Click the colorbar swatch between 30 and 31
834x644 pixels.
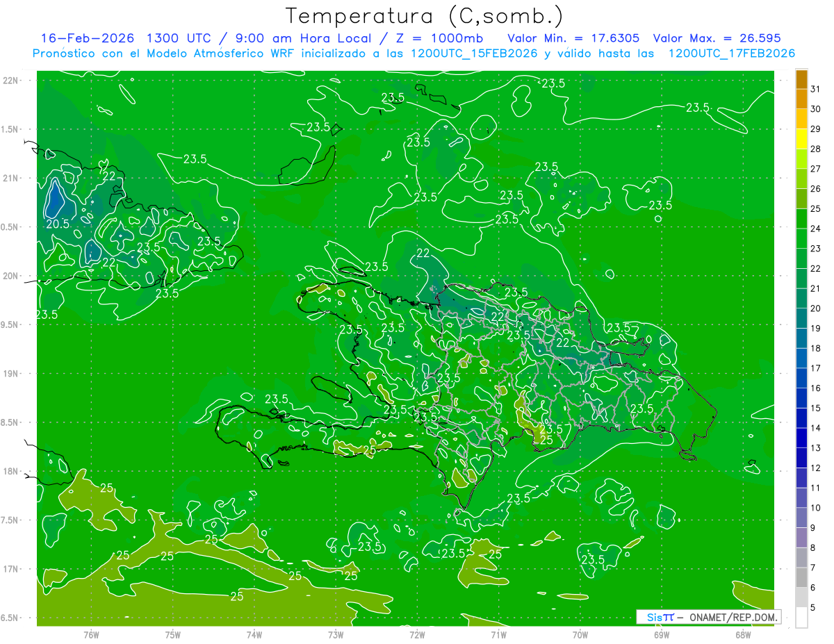pyautogui.click(x=801, y=99)
